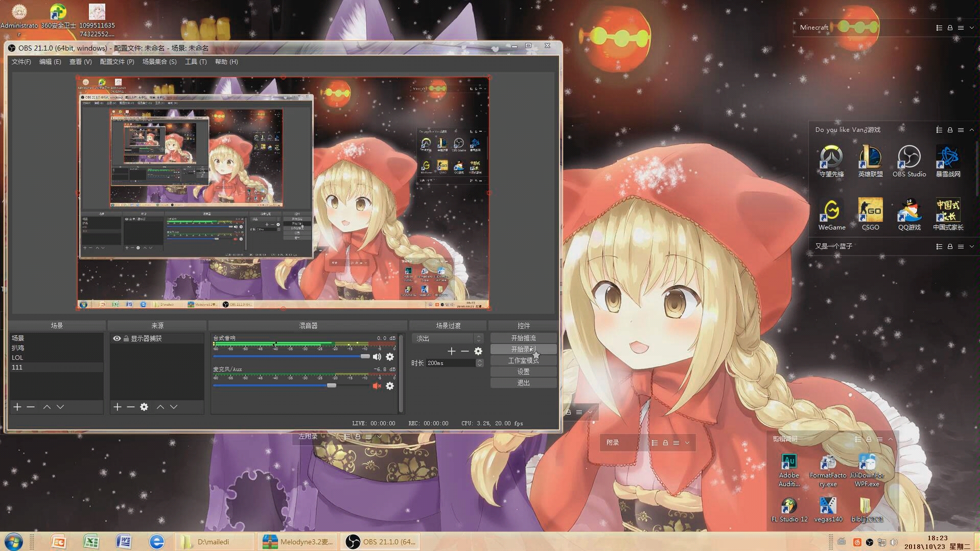980x551 pixels.
Task: Open the OBS Studio desktop shortcut
Action: pyautogui.click(x=909, y=161)
